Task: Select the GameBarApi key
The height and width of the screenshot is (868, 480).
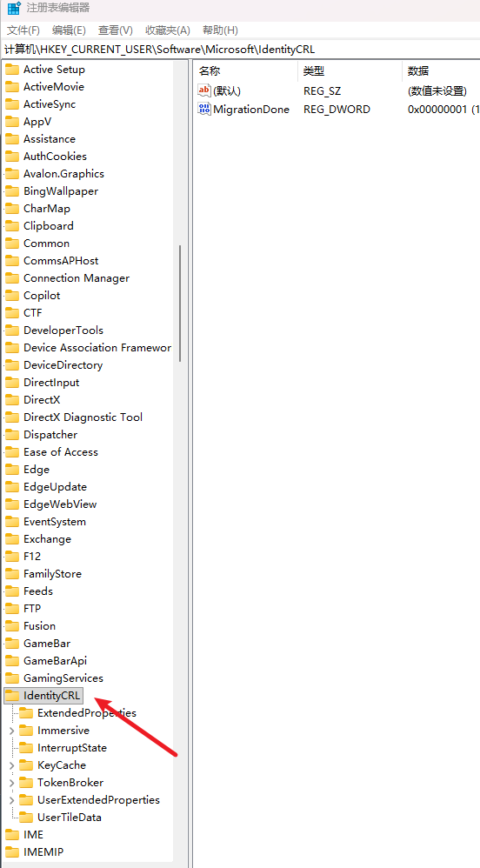Action: point(56,661)
